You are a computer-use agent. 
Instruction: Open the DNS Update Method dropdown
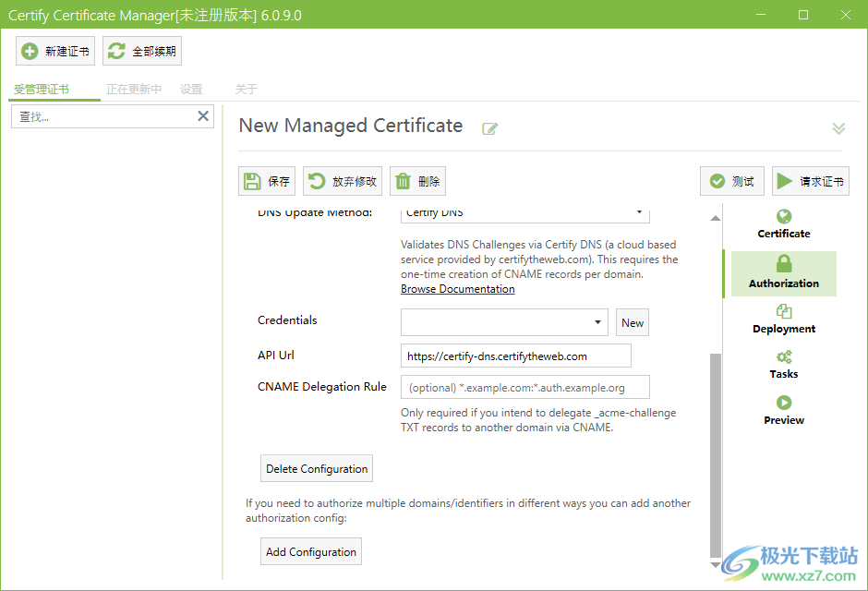524,214
